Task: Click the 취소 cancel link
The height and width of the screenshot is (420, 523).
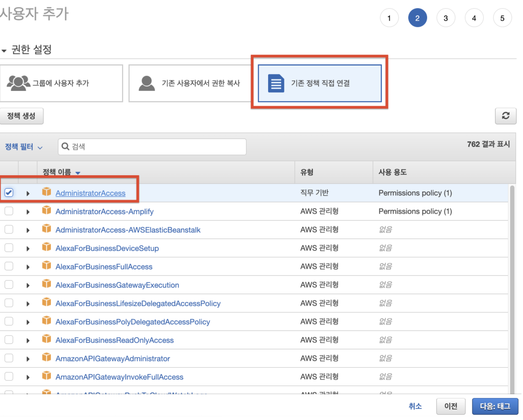Action: (415, 406)
